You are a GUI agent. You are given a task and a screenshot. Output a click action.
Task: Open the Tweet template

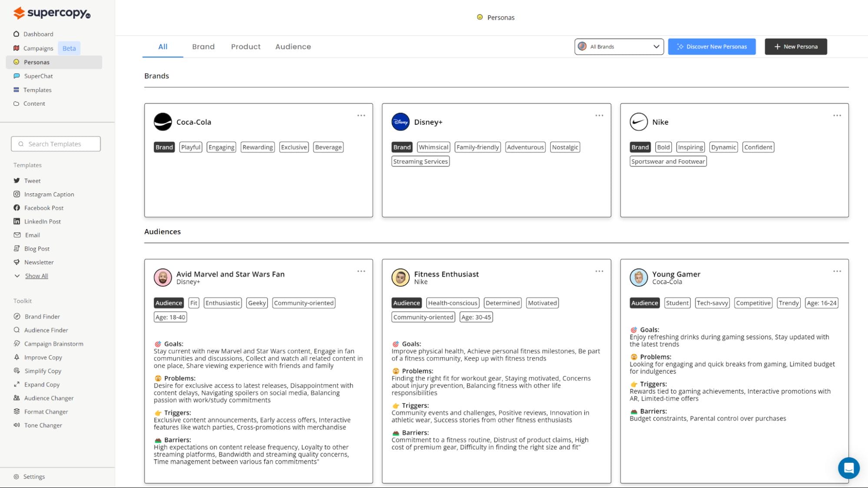pyautogui.click(x=32, y=181)
